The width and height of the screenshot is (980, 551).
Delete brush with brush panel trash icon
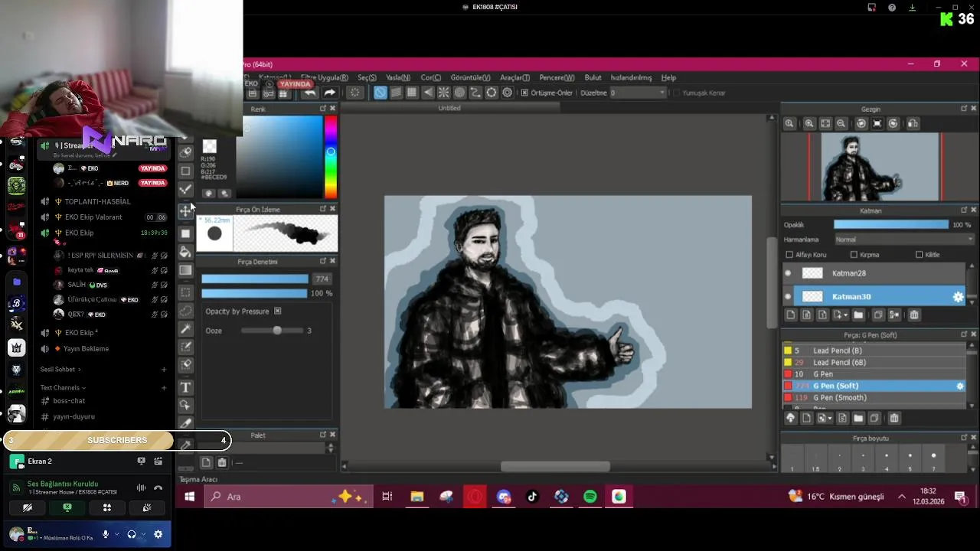(x=893, y=418)
